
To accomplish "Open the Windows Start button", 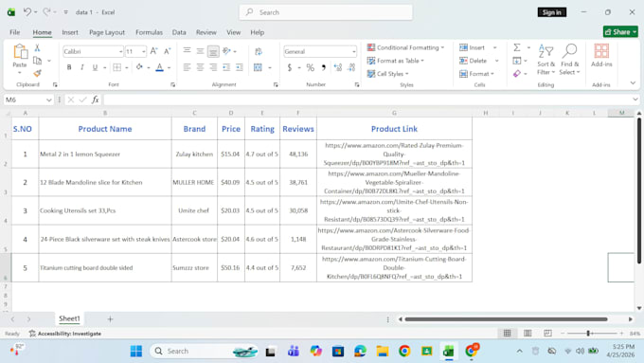I will point(136,351).
